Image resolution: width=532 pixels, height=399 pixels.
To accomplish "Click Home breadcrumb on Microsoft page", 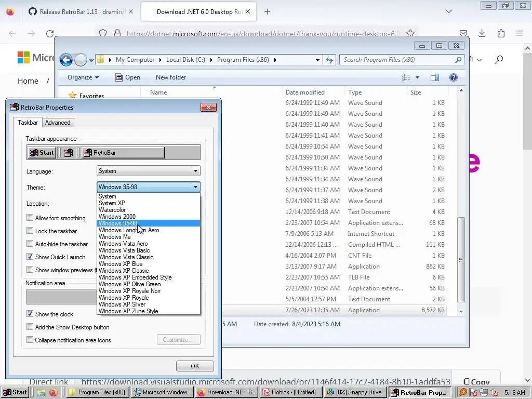I will click(x=28, y=81).
